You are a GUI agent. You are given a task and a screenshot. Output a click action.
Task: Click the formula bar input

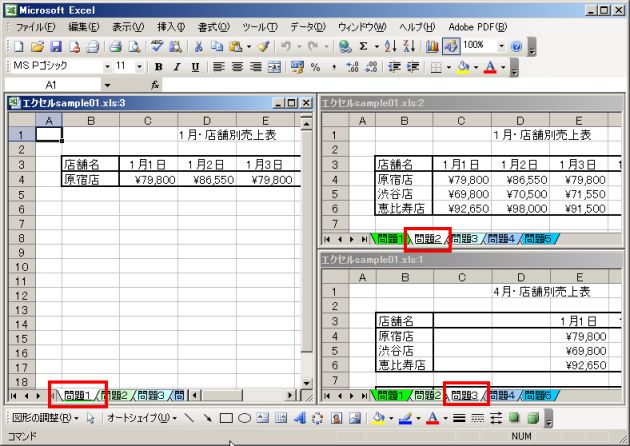click(x=394, y=85)
